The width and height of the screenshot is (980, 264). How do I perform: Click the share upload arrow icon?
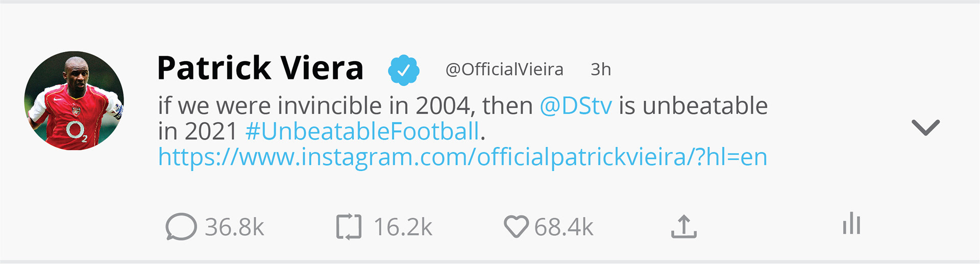click(x=683, y=226)
